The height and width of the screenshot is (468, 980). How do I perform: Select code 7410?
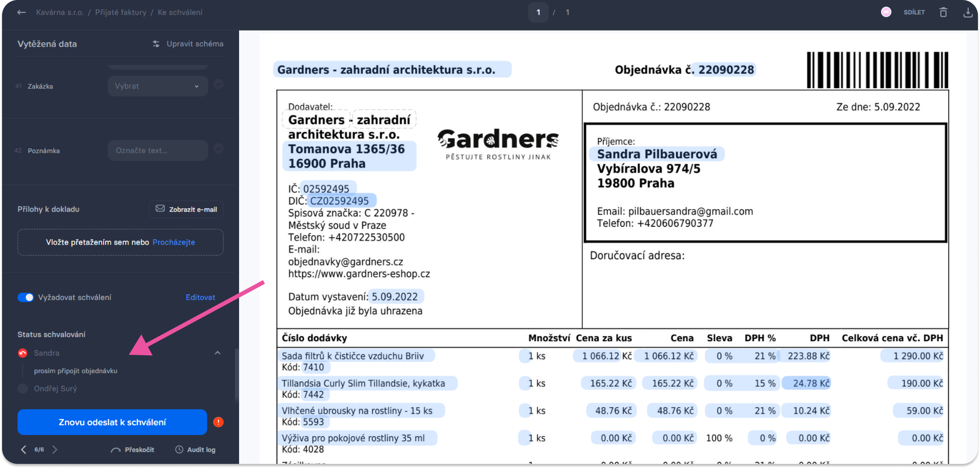tap(315, 367)
